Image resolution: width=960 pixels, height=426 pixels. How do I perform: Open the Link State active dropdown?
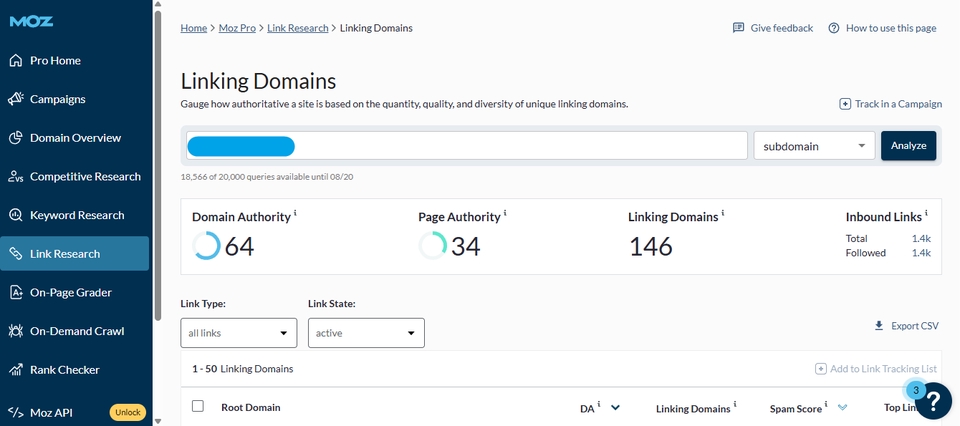(x=366, y=333)
